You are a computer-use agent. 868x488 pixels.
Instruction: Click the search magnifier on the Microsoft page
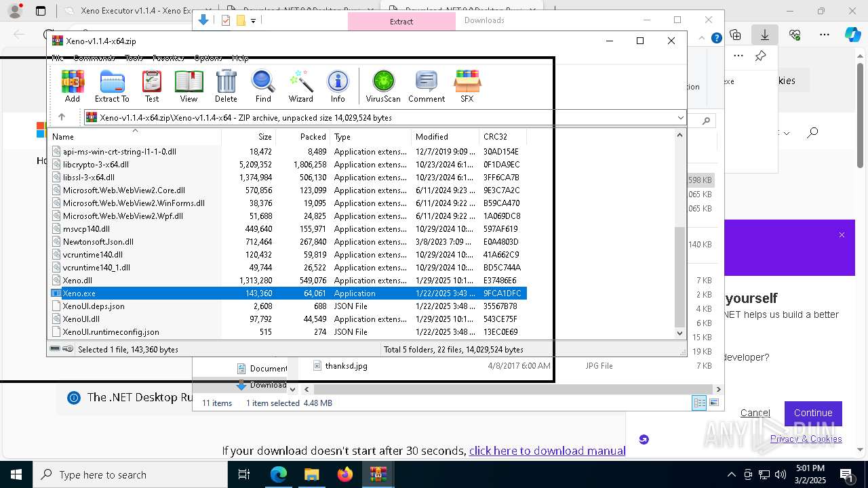812,132
